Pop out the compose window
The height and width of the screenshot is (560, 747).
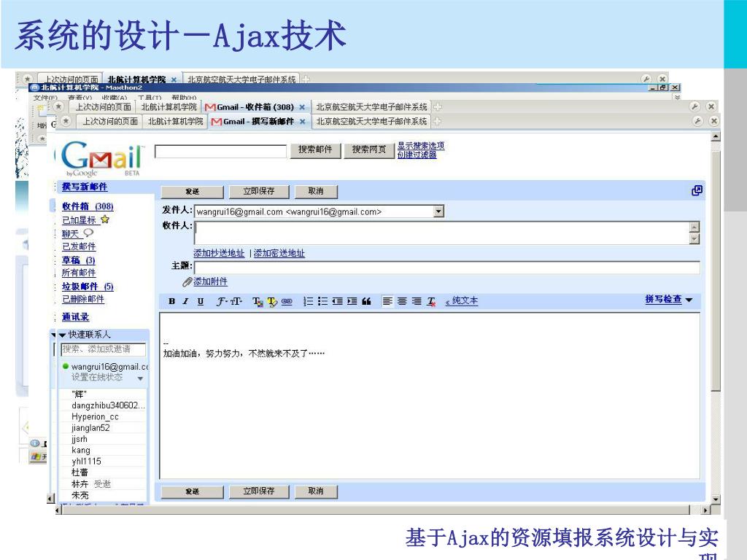[697, 190]
